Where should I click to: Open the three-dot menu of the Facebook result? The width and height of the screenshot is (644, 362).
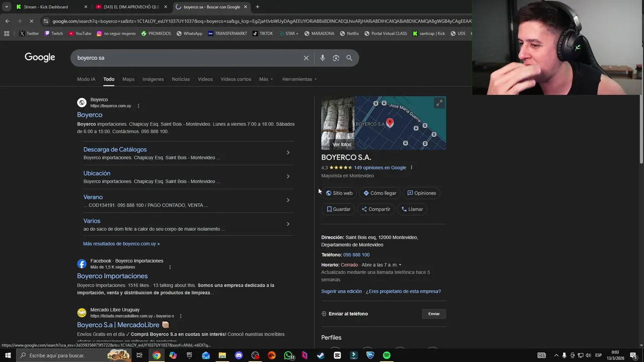(x=170, y=267)
